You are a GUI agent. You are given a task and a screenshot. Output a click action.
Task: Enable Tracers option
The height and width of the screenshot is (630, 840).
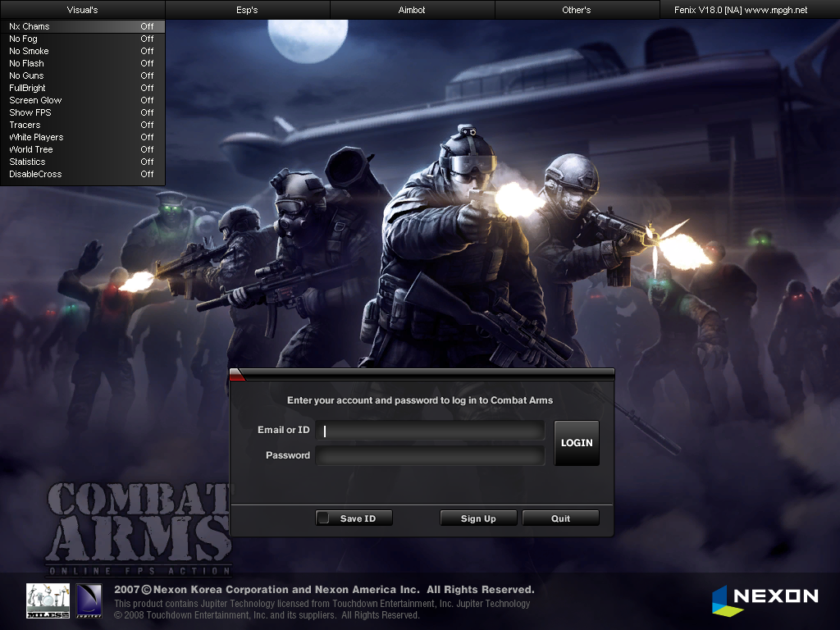point(83,125)
